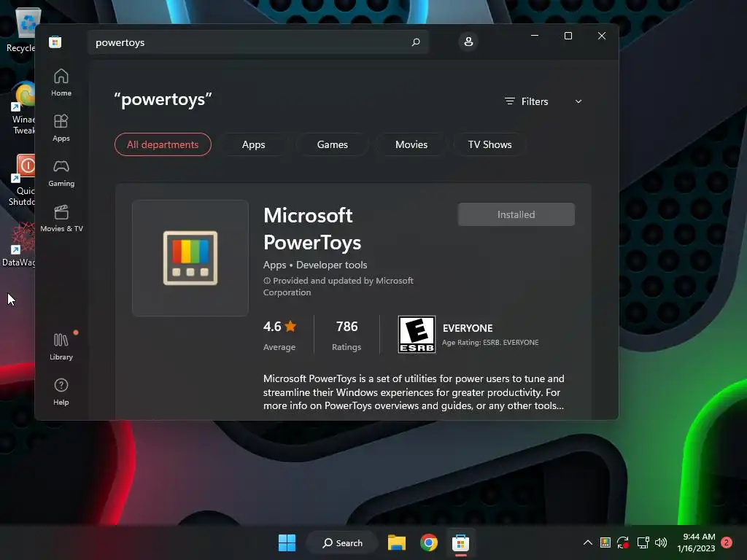Open network settings tray icon
The image size is (747, 560).
point(643,542)
